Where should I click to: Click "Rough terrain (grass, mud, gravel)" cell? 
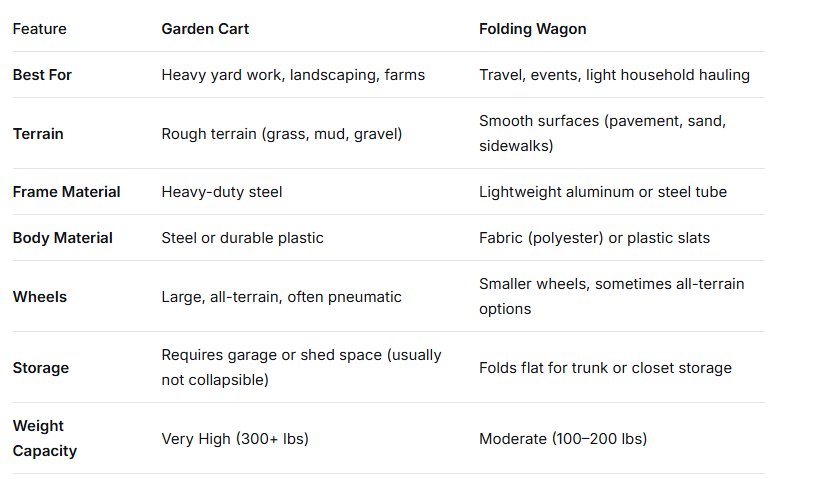coord(281,133)
